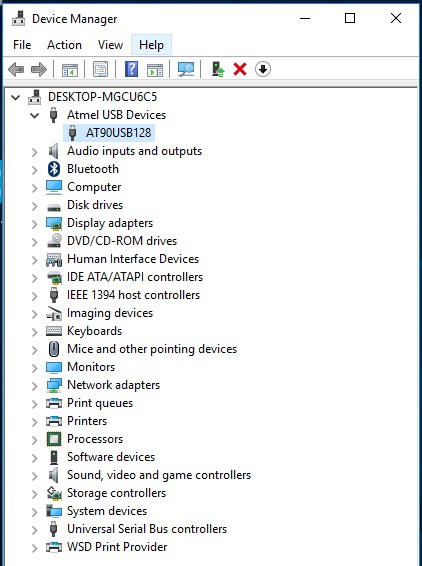This screenshot has height=566, width=422.
Task: Click the Forward arrow toolbar icon
Action: coord(39,69)
